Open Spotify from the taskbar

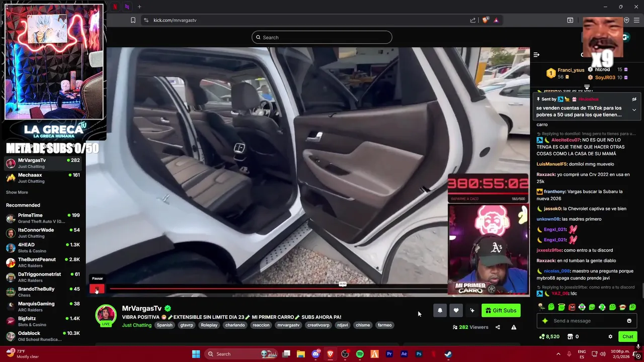point(360,354)
